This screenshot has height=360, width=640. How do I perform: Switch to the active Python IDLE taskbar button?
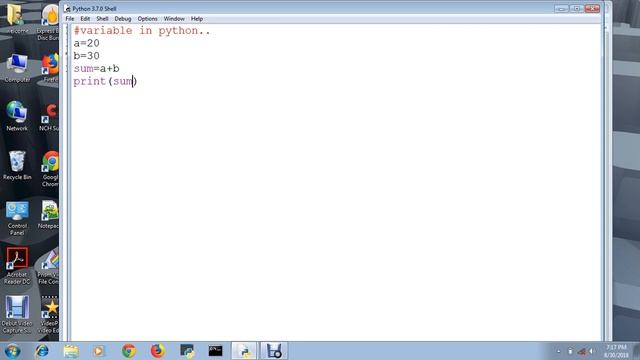coord(244,351)
